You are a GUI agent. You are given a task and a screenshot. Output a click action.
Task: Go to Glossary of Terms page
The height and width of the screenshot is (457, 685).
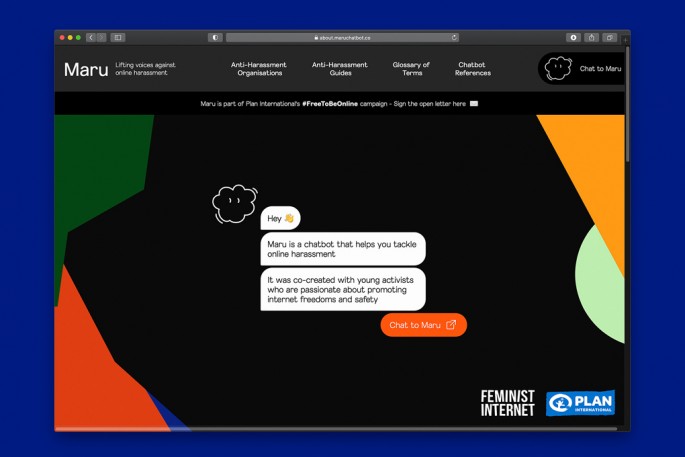411,69
